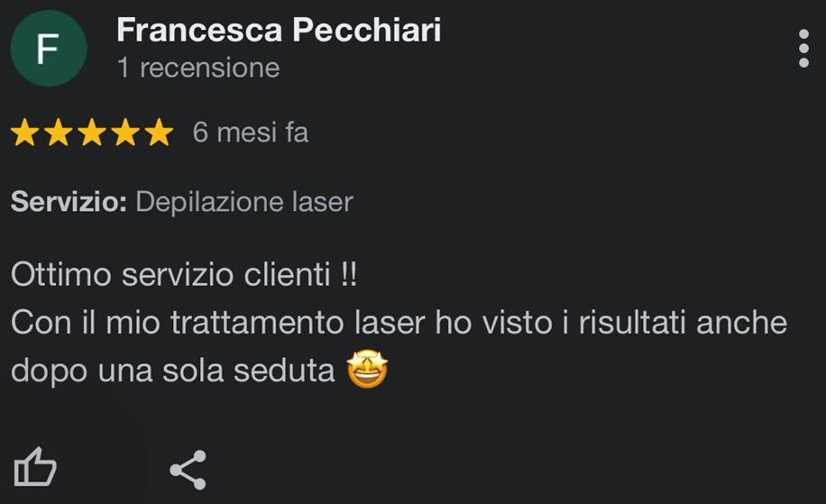826x504 pixels.
Task: Click the '6 mesi fa' timestamp
Action: click(x=250, y=133)
